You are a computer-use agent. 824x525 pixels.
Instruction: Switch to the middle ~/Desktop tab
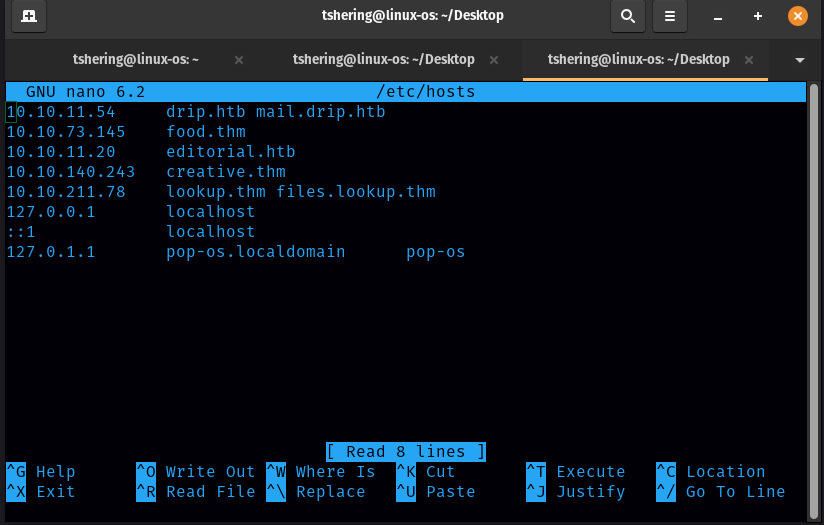click(383, 60)
